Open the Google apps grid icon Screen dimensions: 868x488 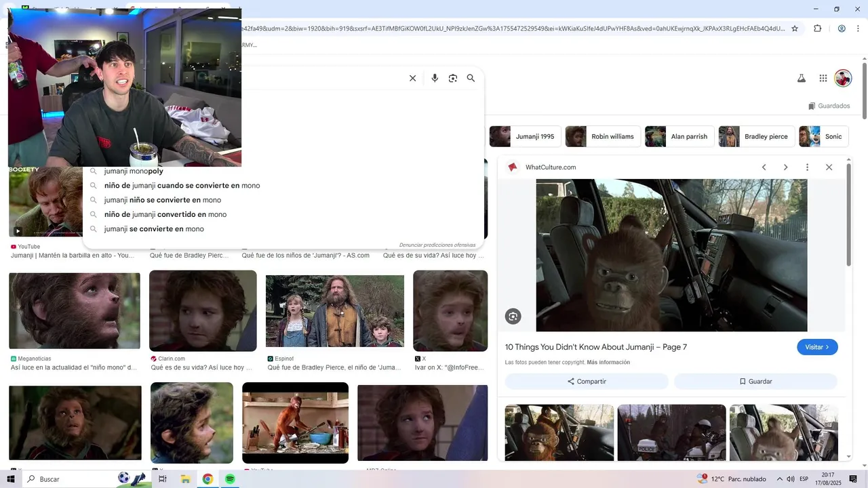tap(823, 78)
